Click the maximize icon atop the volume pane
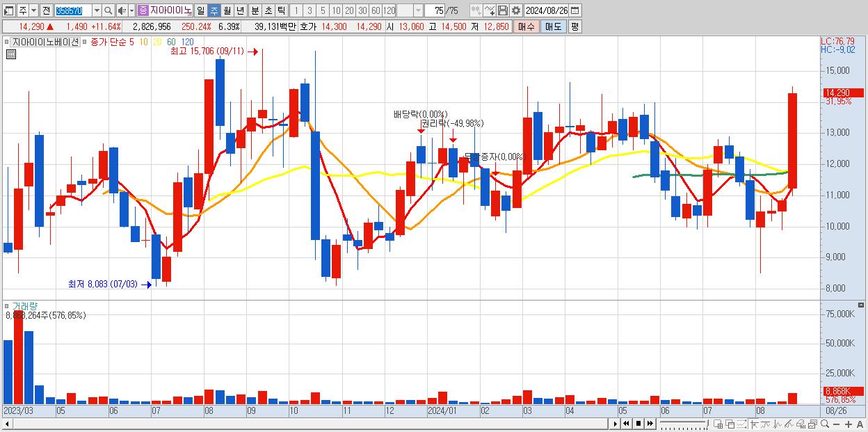Image resolution: width=868 pixels, height=432 pixels. (x=862, y=305)
